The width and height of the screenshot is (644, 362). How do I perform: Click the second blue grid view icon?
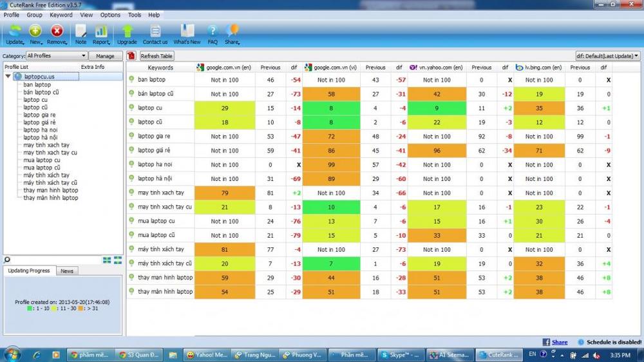[118, 260]
